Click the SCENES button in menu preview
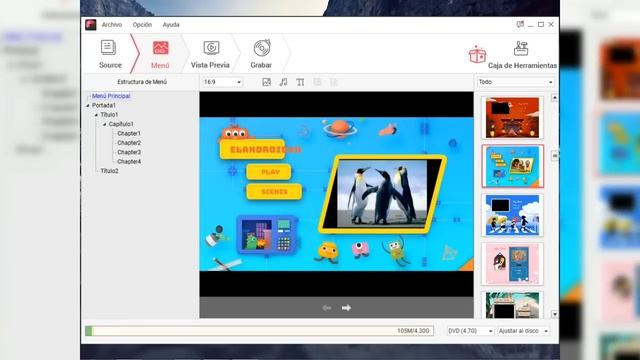Viewport: 640px width, 360px height. 274,192
